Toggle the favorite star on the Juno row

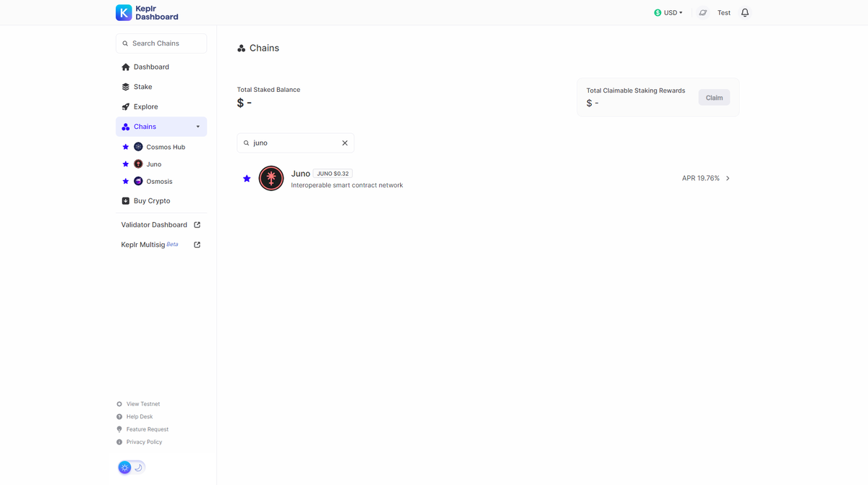coord(247,178)
